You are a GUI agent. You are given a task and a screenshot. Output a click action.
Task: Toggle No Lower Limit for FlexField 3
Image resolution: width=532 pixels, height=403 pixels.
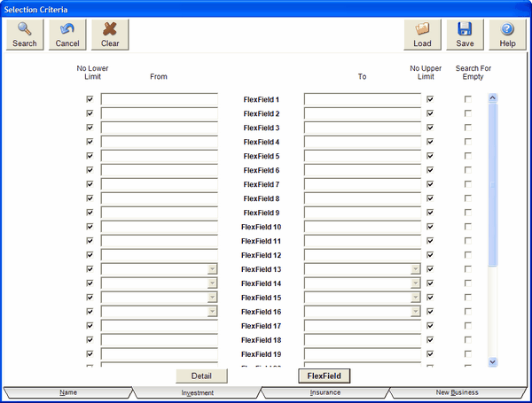(x=90, y=128)
